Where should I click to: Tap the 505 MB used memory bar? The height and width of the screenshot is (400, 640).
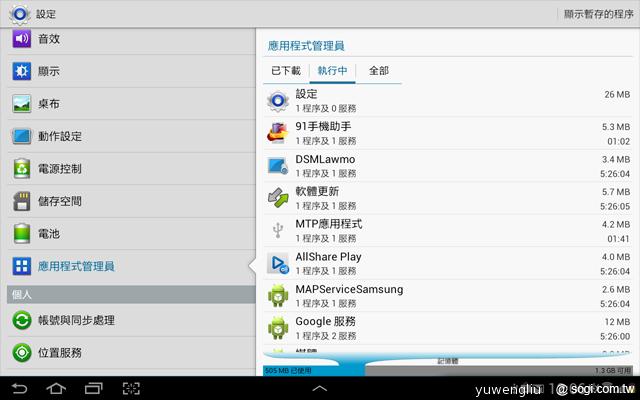tap(313, 371)
